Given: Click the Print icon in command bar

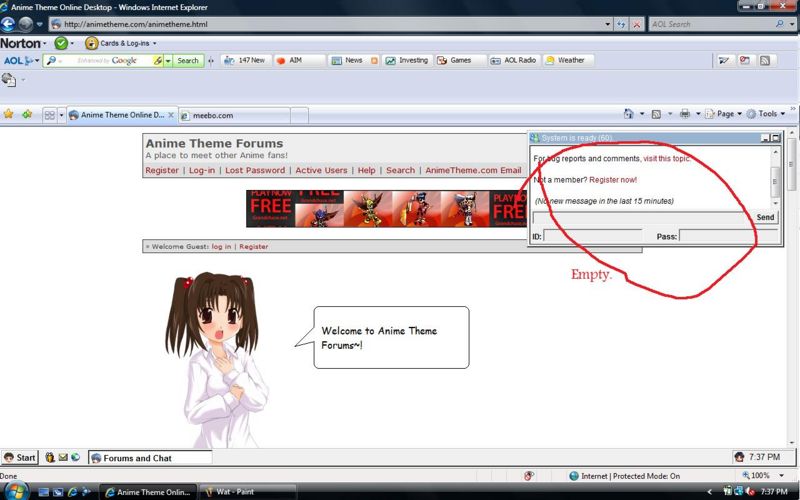Looking at the screenshot, I should tap(685, 114).
